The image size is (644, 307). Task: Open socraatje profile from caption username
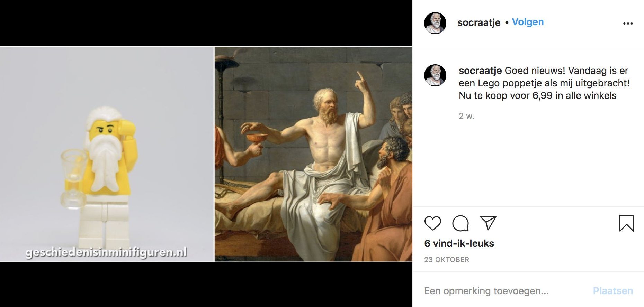(x=480, y=71)
